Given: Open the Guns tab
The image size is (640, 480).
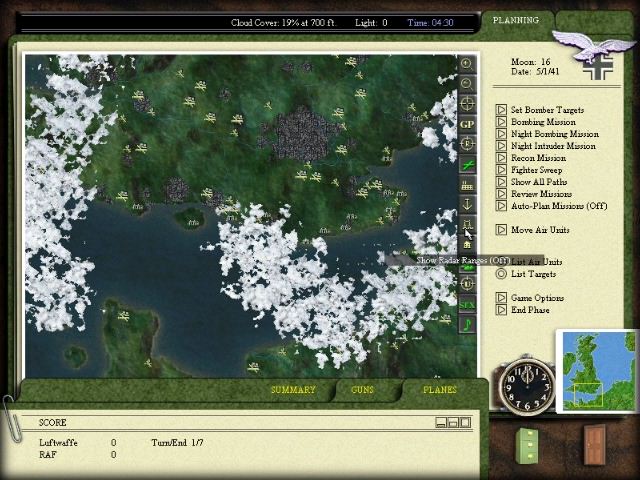Looking at the screenshot, I should [x=362, y=390].
